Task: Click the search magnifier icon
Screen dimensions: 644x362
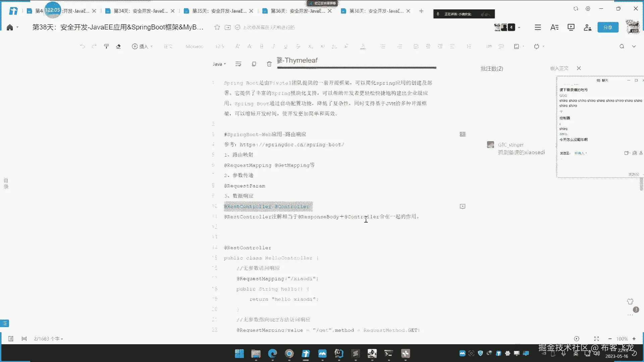Action: [x=622, y=46]
